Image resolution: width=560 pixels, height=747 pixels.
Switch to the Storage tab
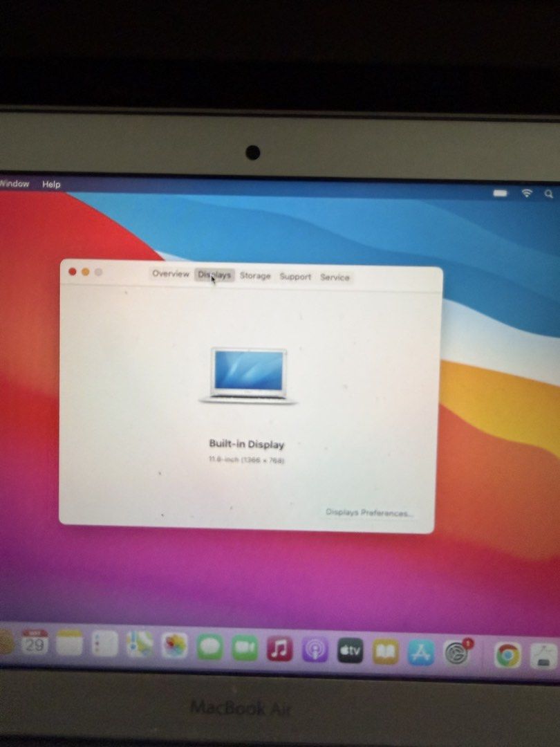click(254, 276)
